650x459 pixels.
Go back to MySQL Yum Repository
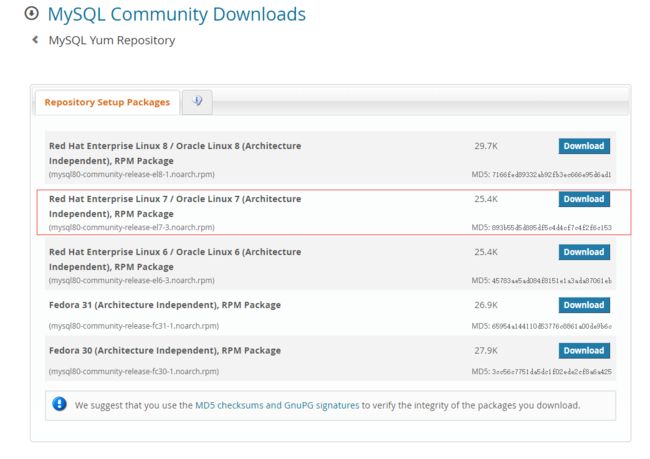pos(112,40)
